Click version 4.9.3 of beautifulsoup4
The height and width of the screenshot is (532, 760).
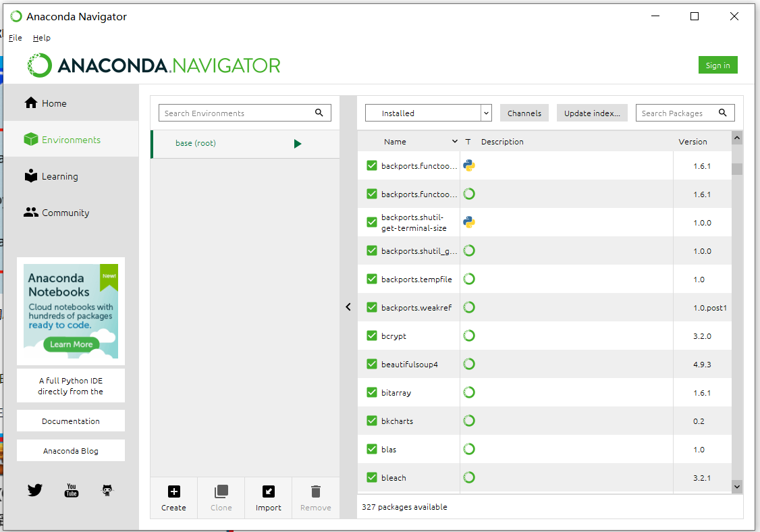tap(702, 364)
